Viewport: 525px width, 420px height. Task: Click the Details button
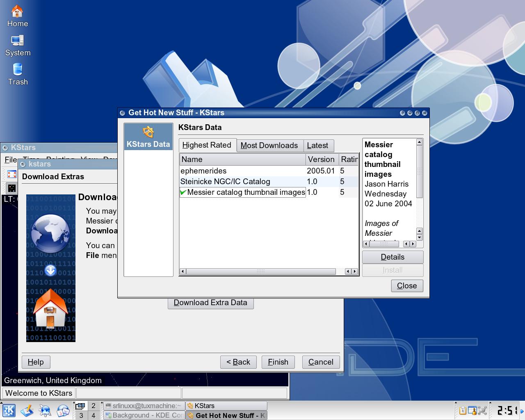[393, 257]
